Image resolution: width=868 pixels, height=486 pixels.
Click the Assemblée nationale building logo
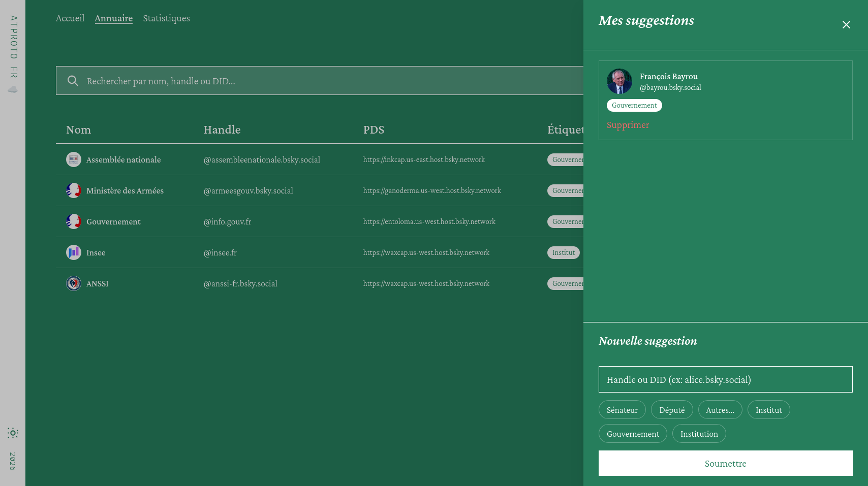pos(74,159)
